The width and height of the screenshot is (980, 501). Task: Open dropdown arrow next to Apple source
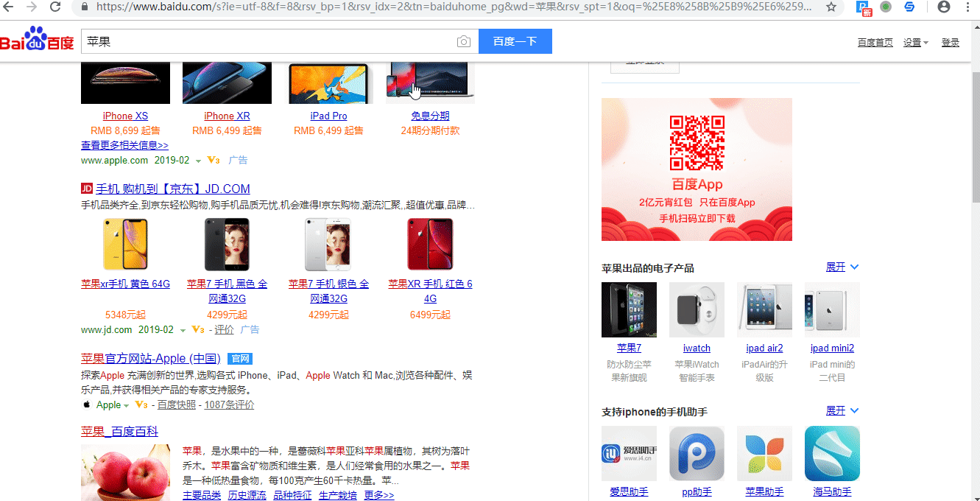click(127, 406)
